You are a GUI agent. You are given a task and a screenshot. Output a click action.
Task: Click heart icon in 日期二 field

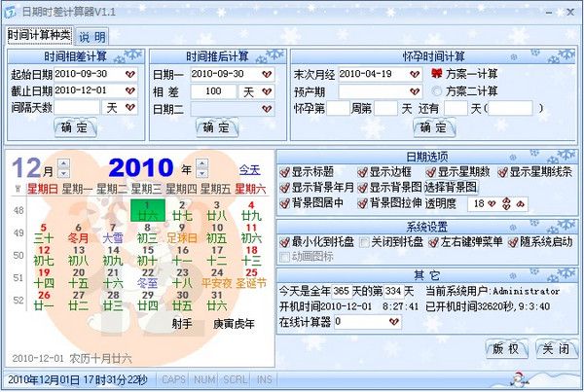coord(267,108)
